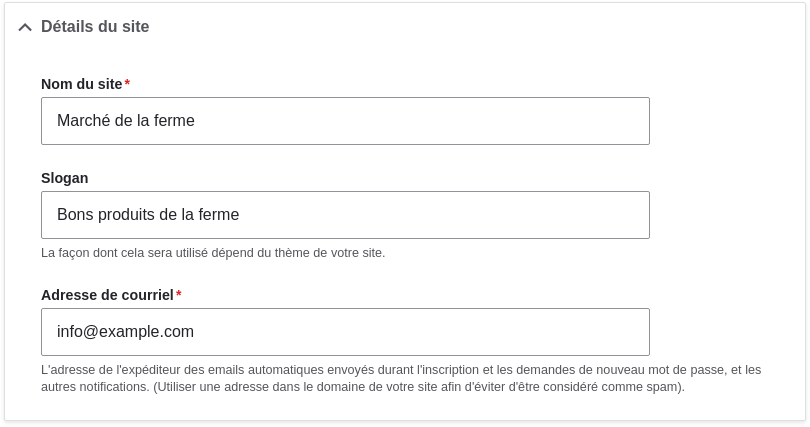Screen dimensions: 810x427
Task: Place cursor in "Bons produits de la ferme" text
Action: coord(148,215)
